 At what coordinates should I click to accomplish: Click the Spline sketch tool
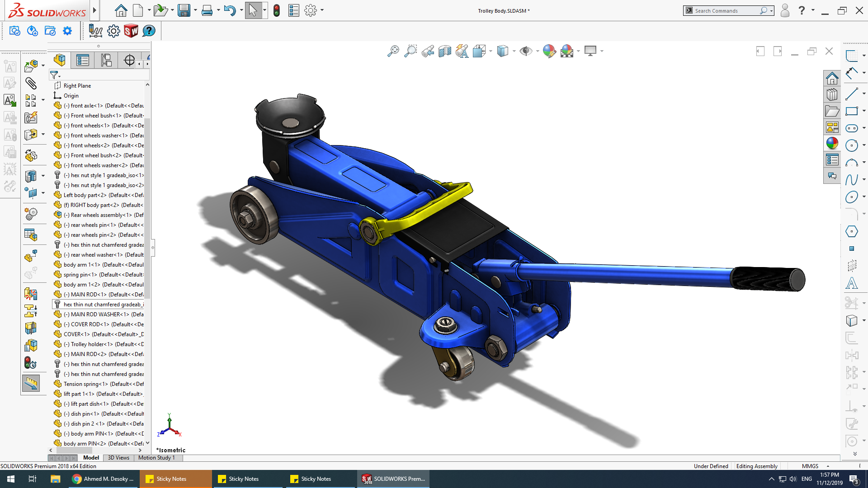point(852,180)
